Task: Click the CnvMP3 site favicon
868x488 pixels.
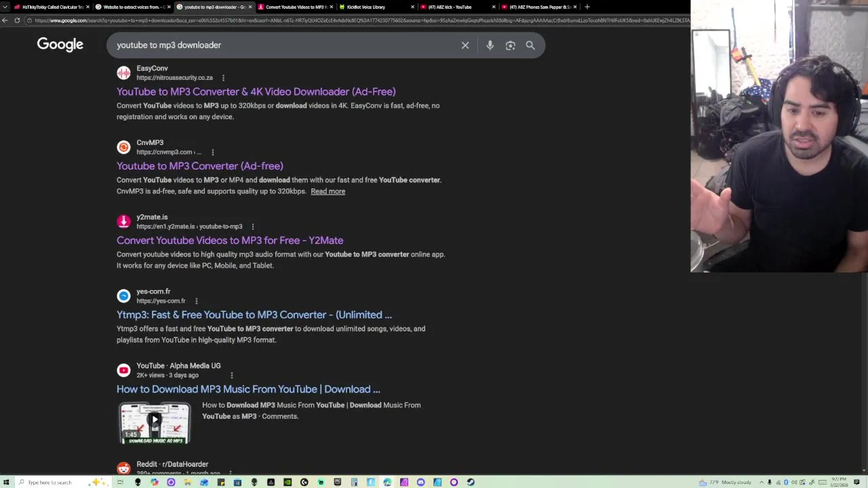Action: (x=123, y=147)
